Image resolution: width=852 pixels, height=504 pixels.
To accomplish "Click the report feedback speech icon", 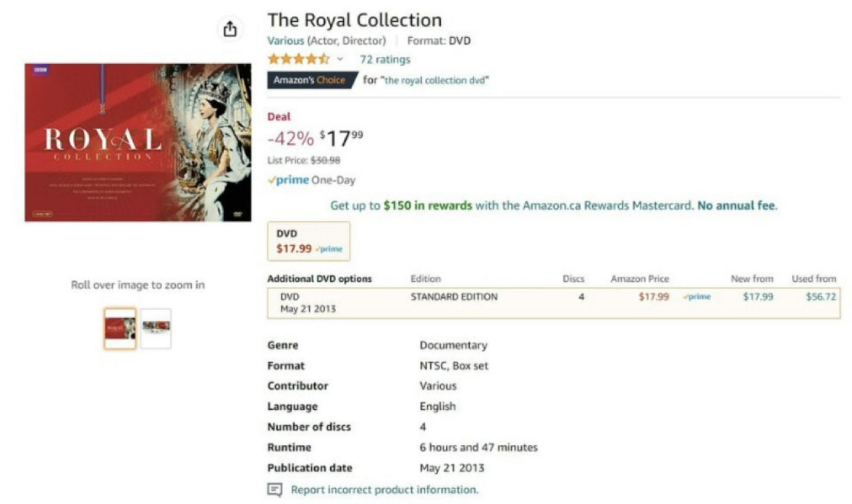I will click(275, 490).
